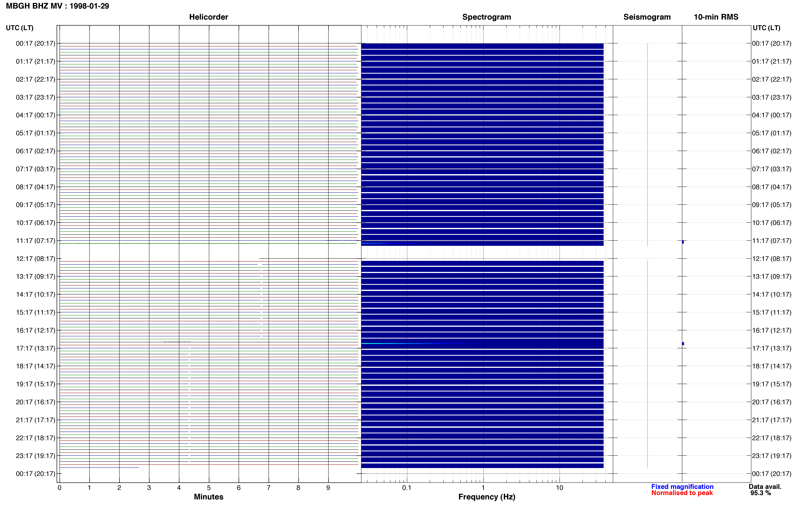Screen dimensions: 812x508
Task: Click the 17:17 (13:17) label on the right axis
Action: 772,348
